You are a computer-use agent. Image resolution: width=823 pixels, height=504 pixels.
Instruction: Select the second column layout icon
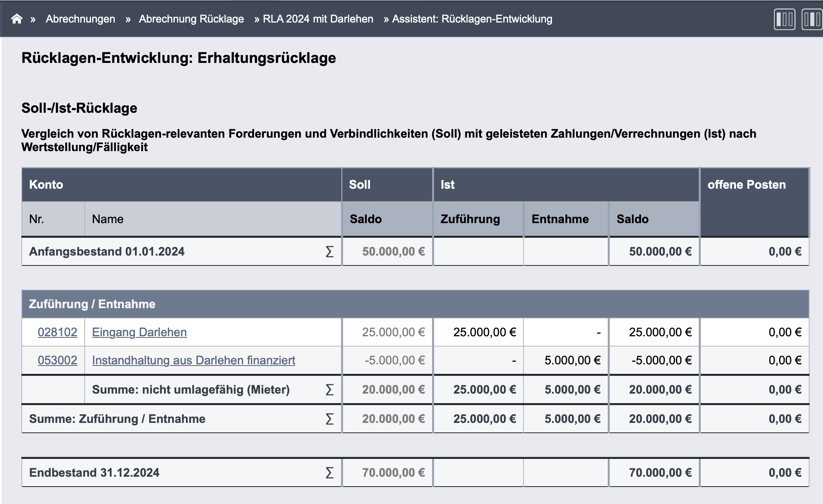pos(812,19)
